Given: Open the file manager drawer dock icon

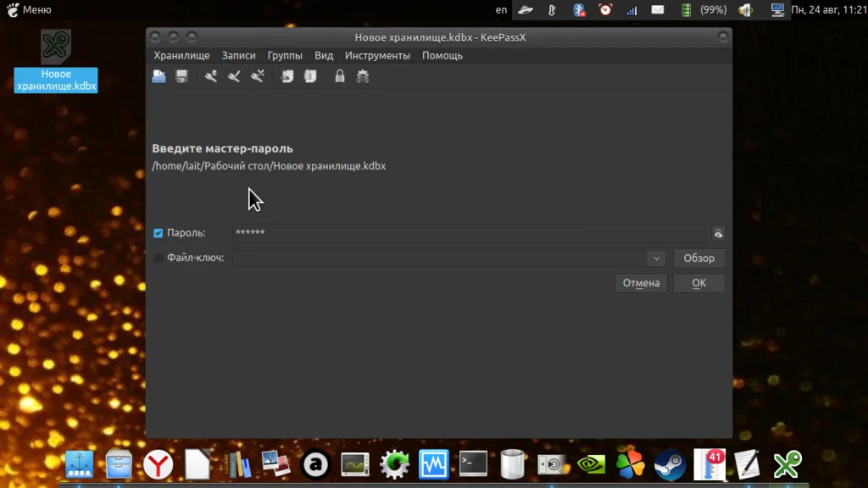Looking at the screenshot, I should pos(119,464).
